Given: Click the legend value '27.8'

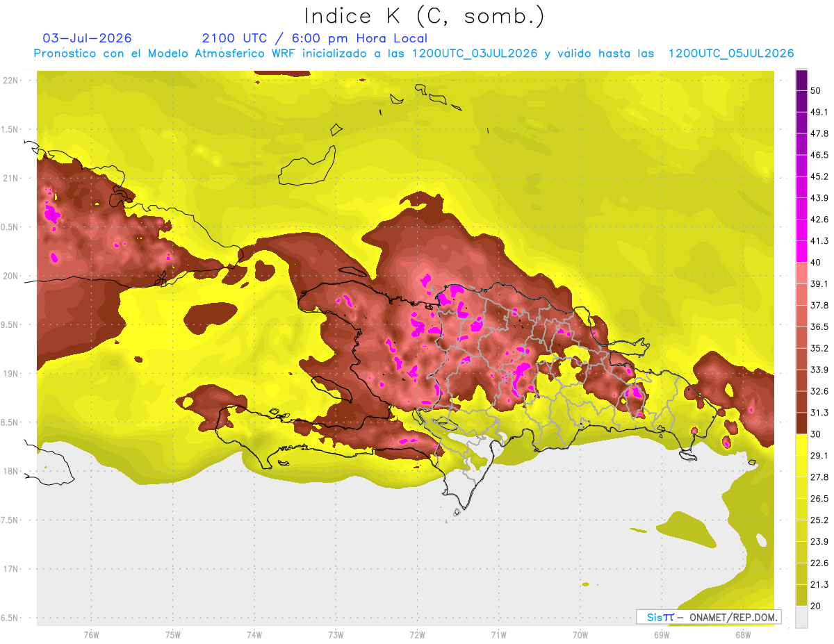Looking at the screenshot, I should (819, 477).
